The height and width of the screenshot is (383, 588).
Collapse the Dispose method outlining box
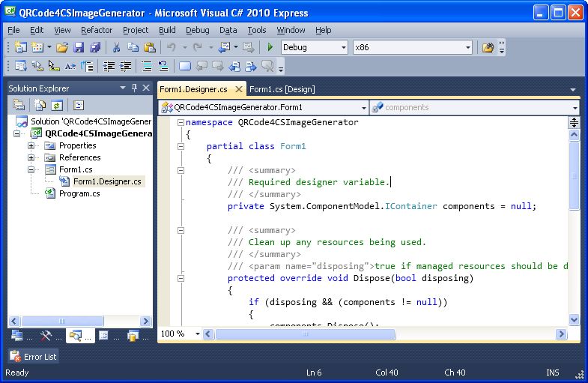tap(181, 279)
